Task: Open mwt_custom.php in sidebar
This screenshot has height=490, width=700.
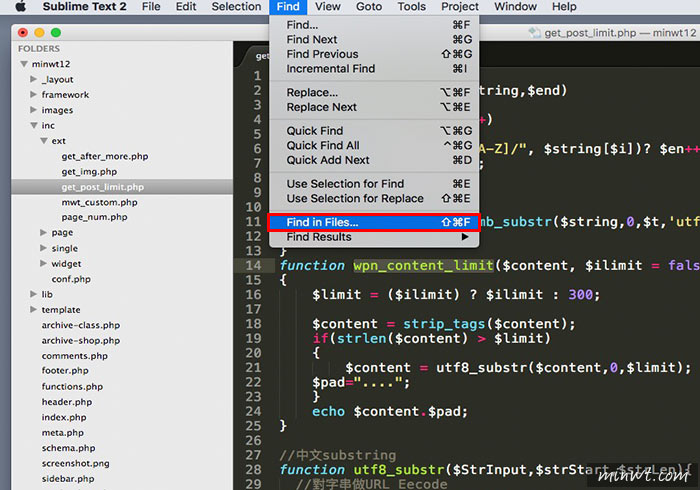Action: pyautogui.click(x=100, y=202)
